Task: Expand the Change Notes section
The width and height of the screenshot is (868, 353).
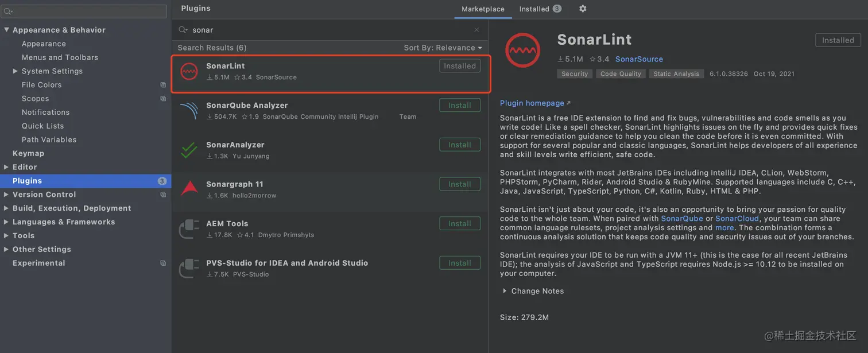Action: pos(505,291)
